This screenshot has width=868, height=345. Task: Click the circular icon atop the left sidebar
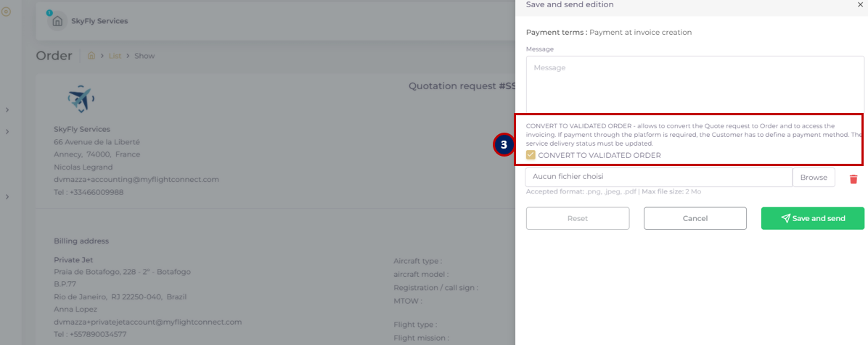coord(7,11)
